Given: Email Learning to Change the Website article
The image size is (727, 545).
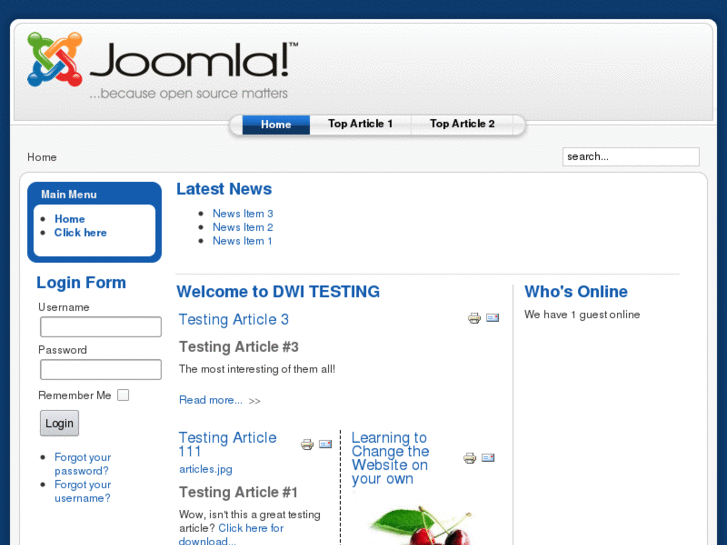Looking at the screenshot, I should click(x=488, y=458).
